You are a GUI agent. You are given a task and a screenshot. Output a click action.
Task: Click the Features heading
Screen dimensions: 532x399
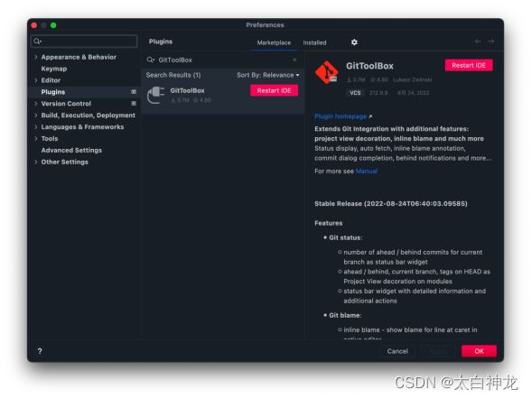tap(329, 223)
